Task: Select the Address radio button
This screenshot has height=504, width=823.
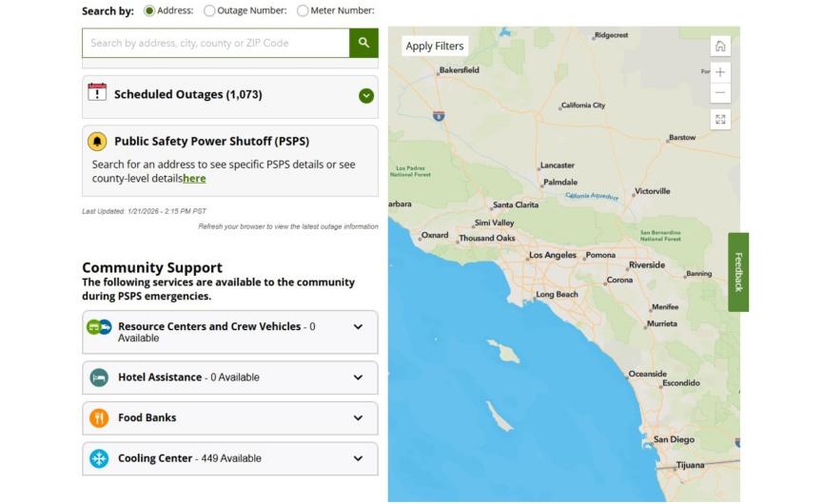Action: (x=149, y=10)
